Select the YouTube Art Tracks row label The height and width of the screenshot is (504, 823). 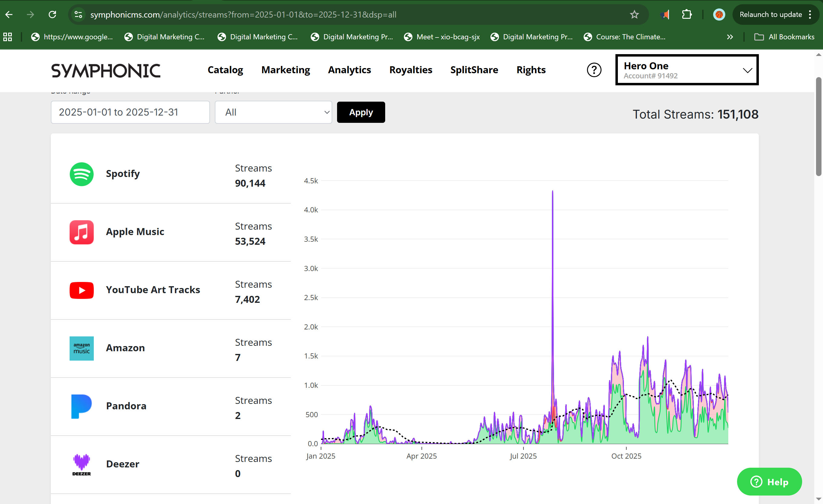pyautogui.click(x=153, y=290)
